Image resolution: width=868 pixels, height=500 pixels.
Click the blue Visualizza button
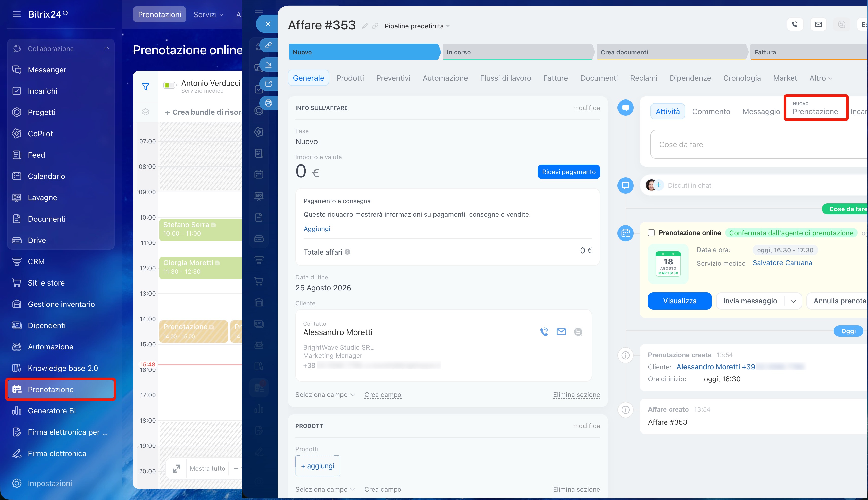(680, 301)
